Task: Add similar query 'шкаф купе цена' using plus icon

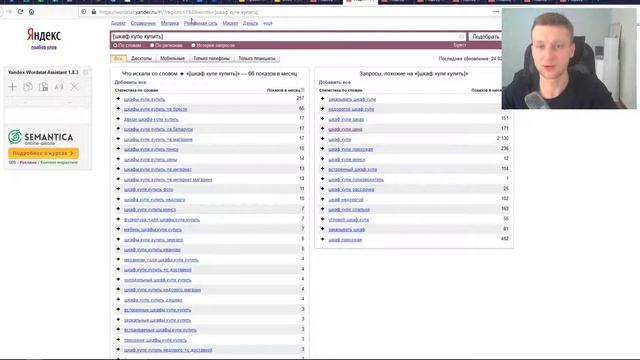Action: (322, 129)
